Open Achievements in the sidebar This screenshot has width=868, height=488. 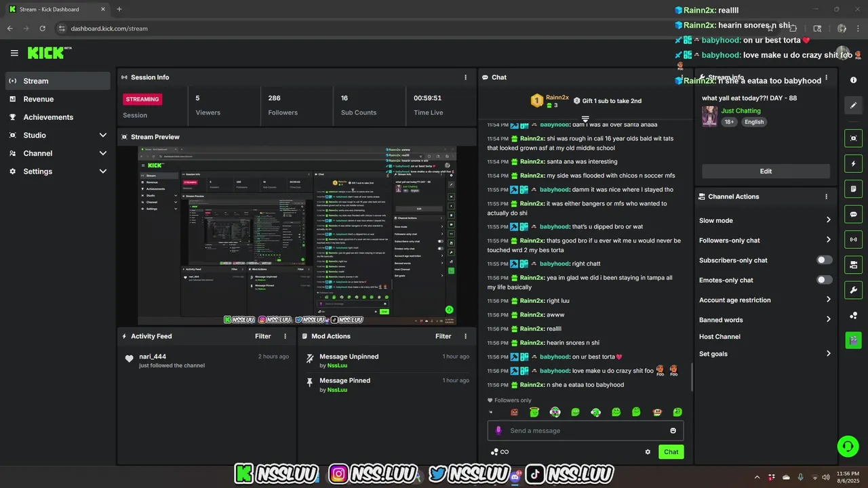(58, 117)
